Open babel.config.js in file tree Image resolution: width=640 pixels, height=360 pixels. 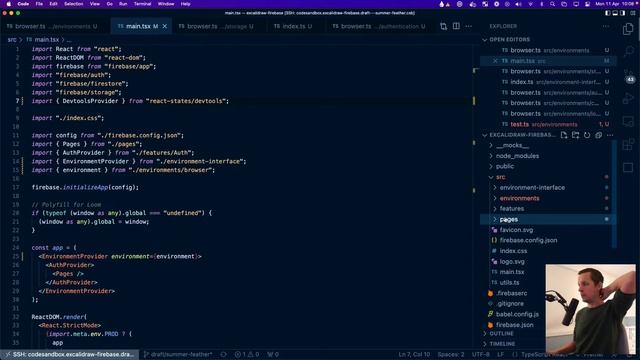point(517,314)
